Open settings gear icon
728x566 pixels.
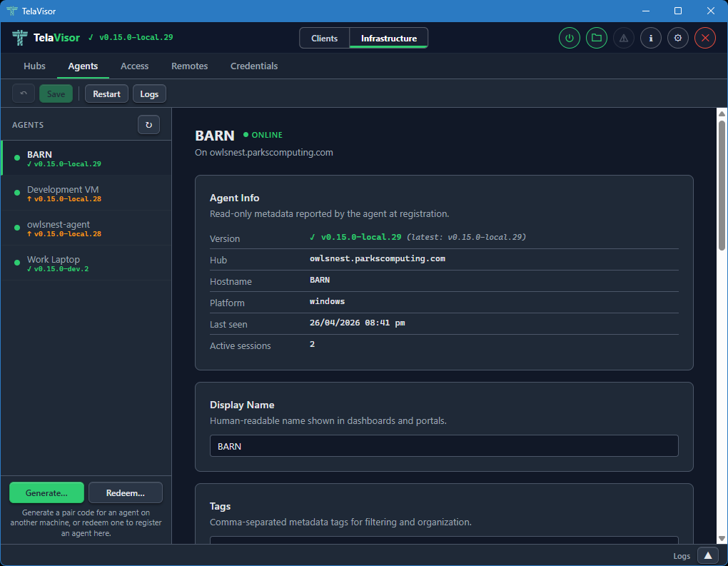pos(678,38)
